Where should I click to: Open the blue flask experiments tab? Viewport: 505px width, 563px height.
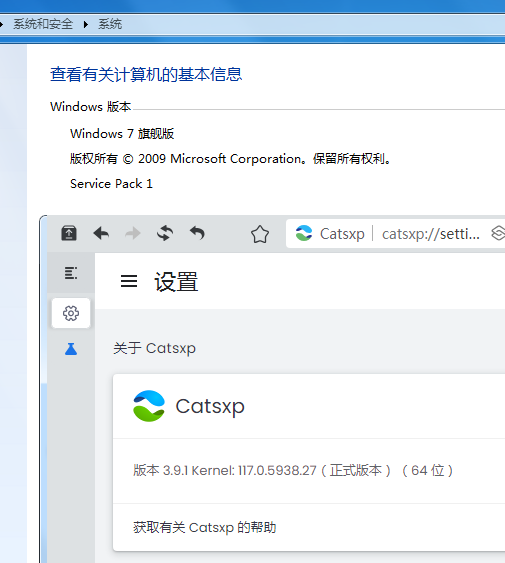pyautogui.click(x=71, y=349)
